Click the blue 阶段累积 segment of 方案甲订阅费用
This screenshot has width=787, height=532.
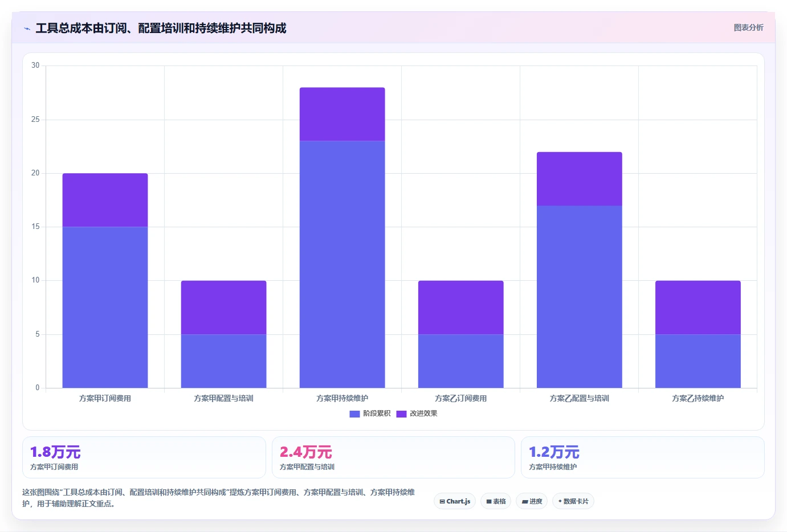[x=105, y=308]
